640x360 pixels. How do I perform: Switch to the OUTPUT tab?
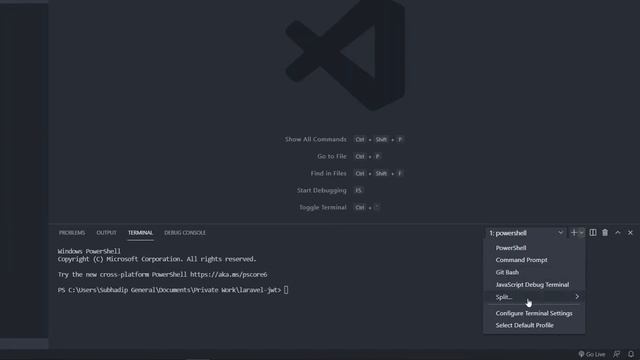pos(106,233)
